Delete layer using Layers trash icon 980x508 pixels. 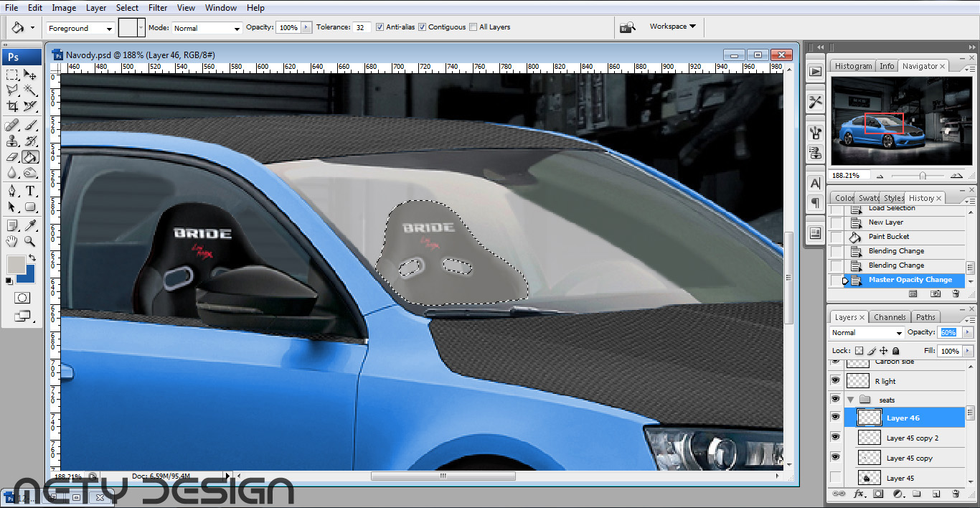[x=956, y=494]
